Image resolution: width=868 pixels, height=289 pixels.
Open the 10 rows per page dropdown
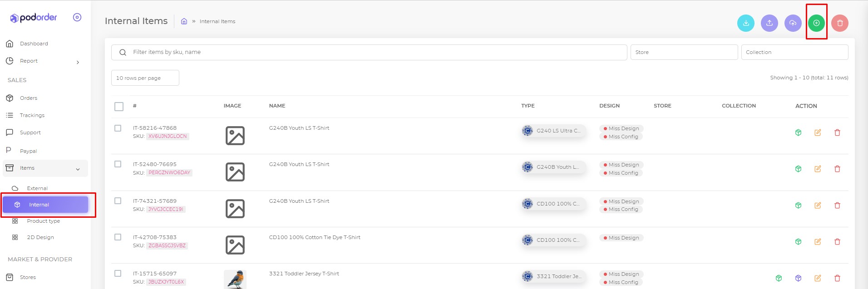(x=145, y=78)
